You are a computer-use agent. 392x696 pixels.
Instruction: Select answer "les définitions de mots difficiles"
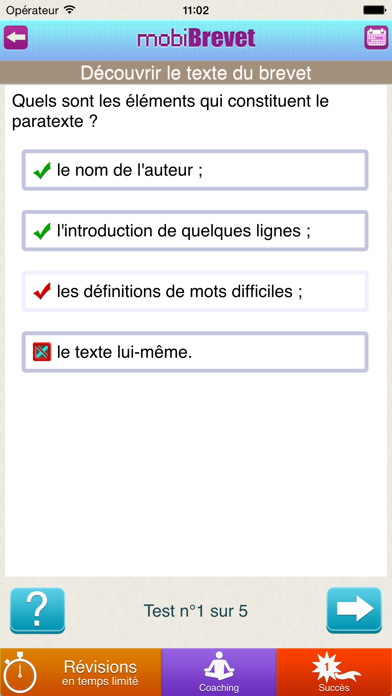click(195, 292)
